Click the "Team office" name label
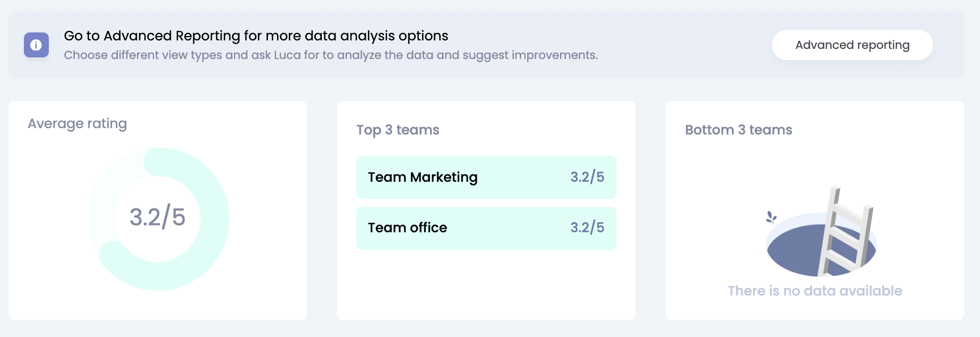Image resolution: width=980 pixels, height=337 pixels. (x=407, y=228)
